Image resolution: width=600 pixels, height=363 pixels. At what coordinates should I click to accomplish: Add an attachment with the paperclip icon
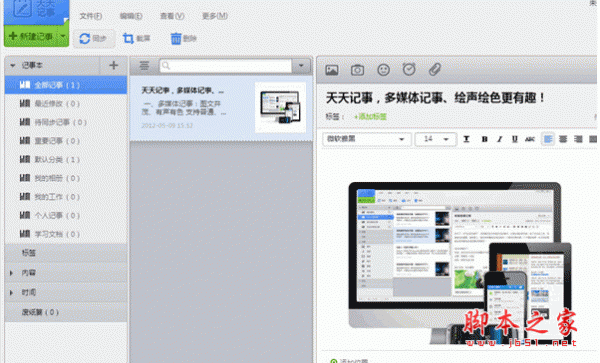pyautogui.click(x=435, y=70)
